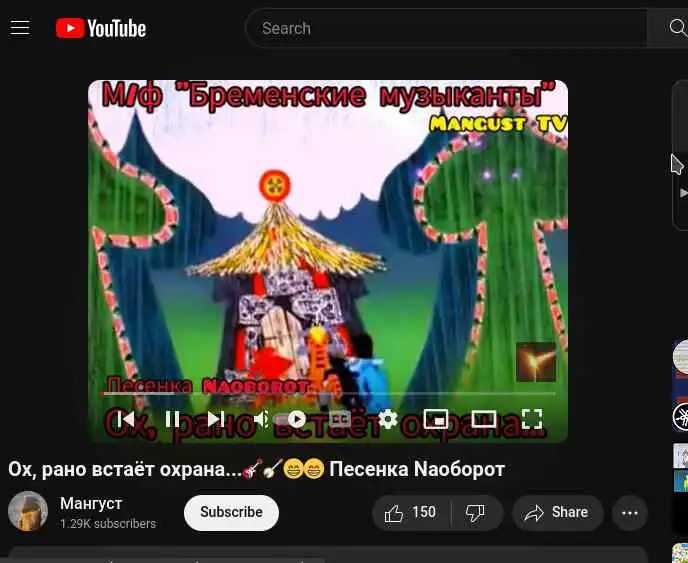The width and height of the screenshot is (688, 563).
Task: Go to YouTube home via logo
Action: [x=101, y=28]
